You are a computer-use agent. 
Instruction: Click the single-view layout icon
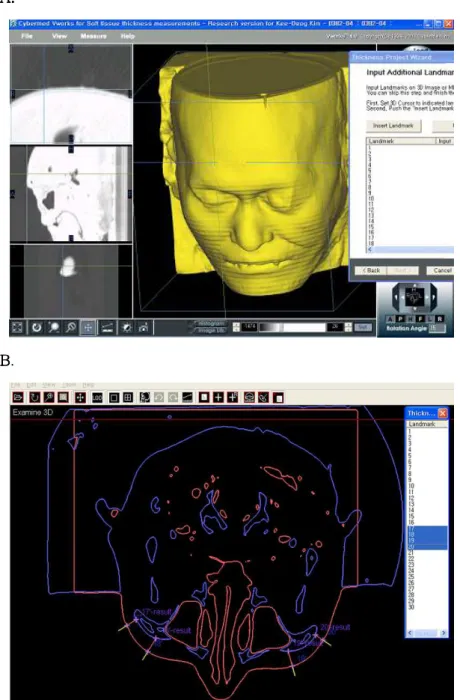[114, 397]
